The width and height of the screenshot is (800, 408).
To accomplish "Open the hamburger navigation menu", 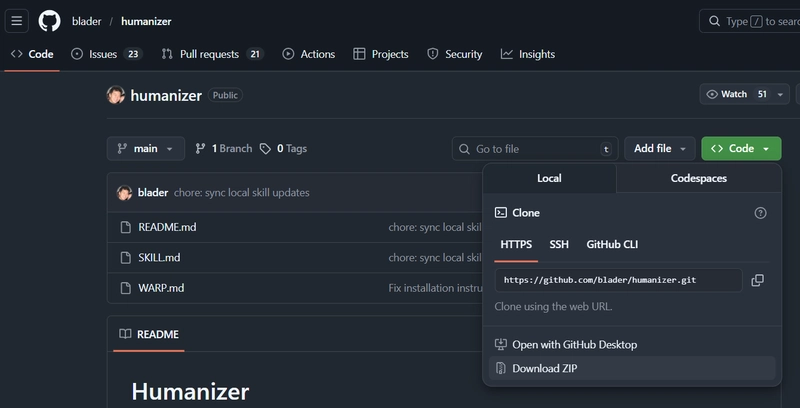I will click(x=17, y=21).
